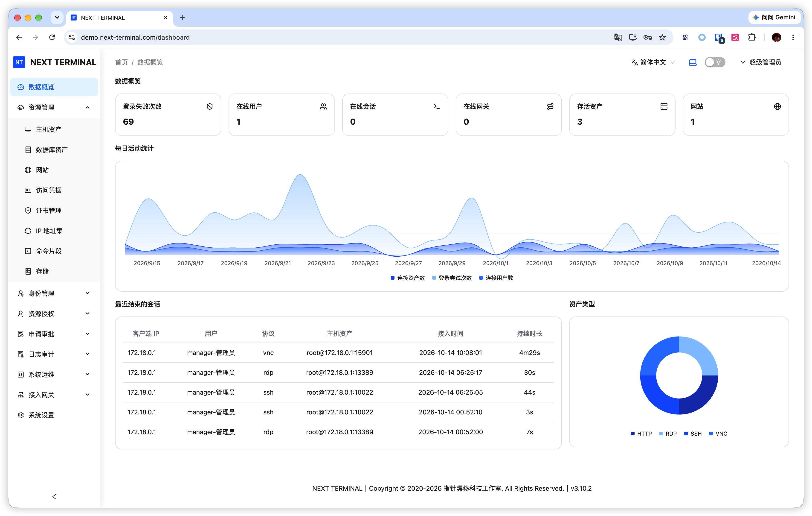Toggle the 登录尝试次数 legend series
The height and width of the screenshot is (516, 812).
[452, 278]
